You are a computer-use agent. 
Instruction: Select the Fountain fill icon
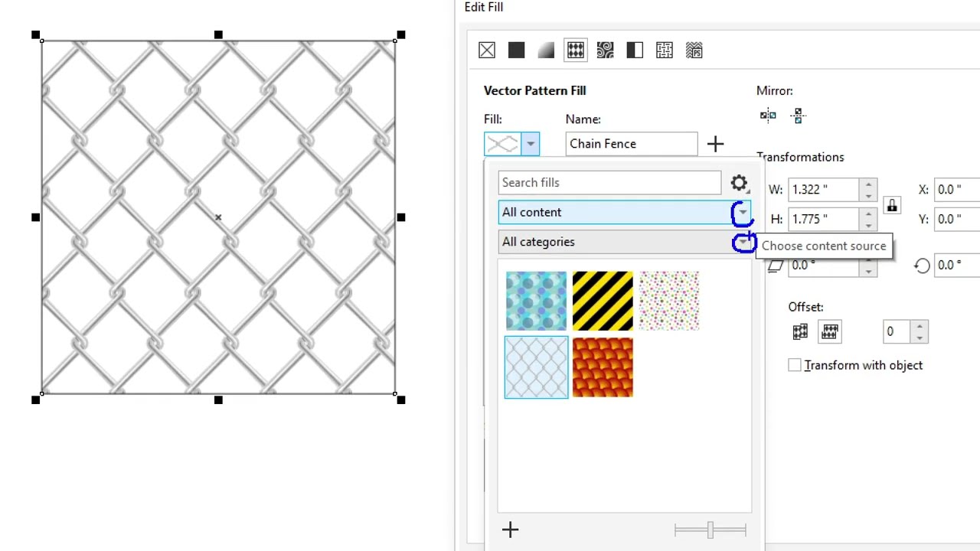[546, 51]
